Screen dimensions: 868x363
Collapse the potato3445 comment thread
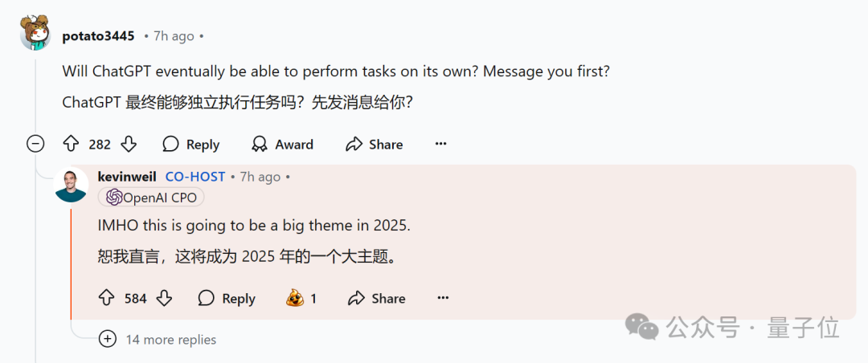tap(35, 145)
